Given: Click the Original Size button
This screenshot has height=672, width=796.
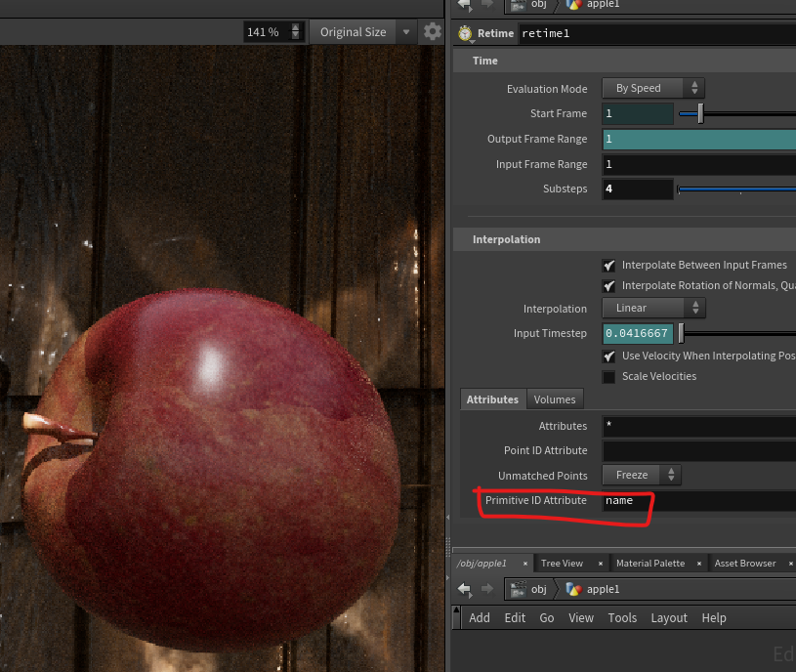Looking at the screenshot, I should 354,32.
